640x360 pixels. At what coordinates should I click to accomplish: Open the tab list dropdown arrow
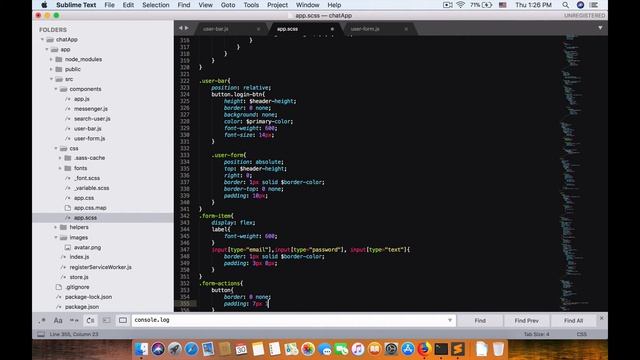coord(600,28)
